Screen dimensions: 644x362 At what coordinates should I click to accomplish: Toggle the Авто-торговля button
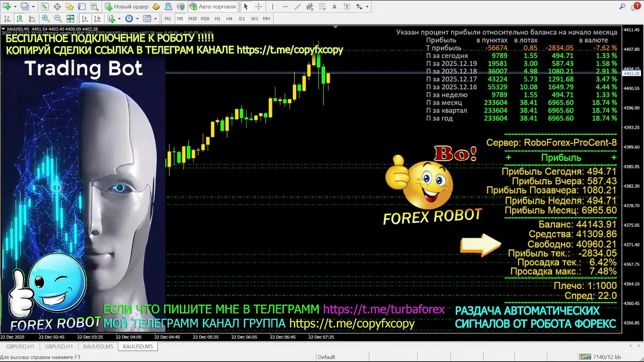pos(213,7)
